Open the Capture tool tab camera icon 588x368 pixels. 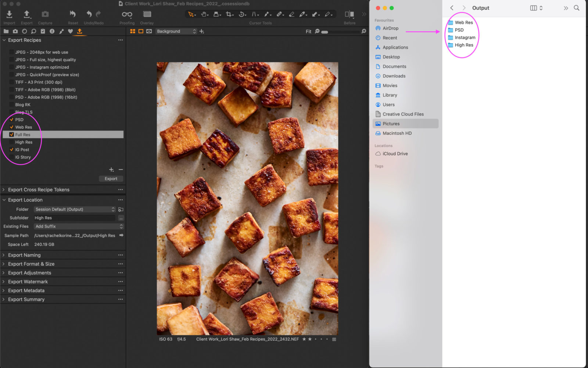15,31
